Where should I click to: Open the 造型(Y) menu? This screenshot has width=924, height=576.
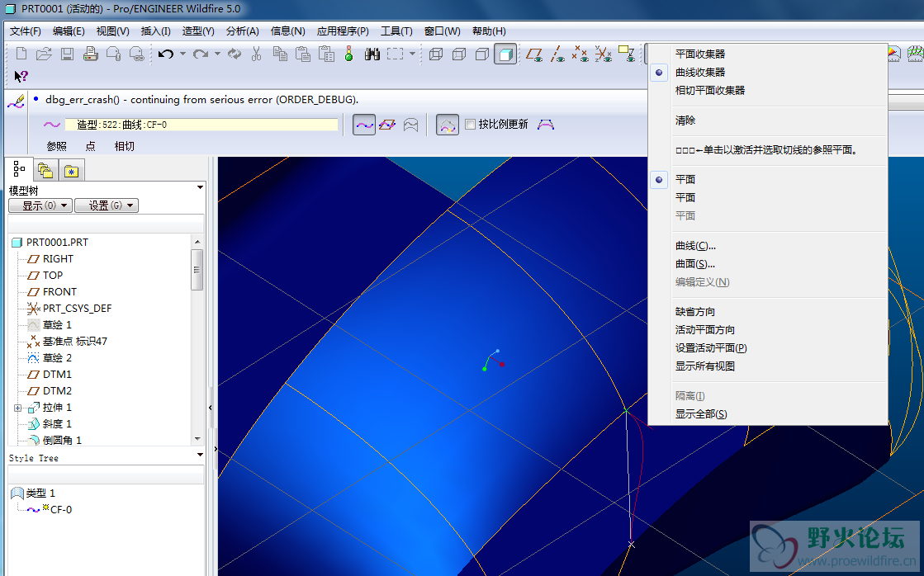pyautogui.click(x=198, y=31)
